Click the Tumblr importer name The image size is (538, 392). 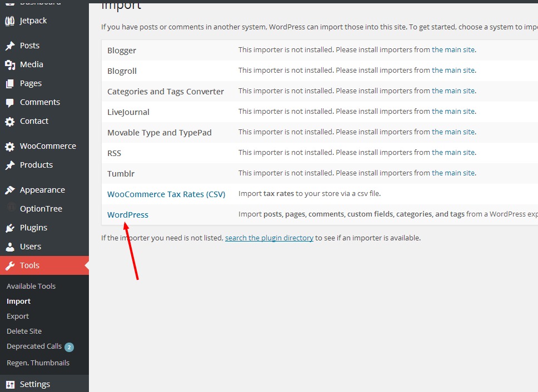point(121,174)
